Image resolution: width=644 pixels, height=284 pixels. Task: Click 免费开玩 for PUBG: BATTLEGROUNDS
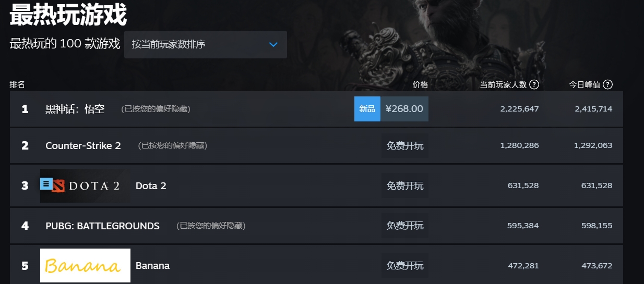pyautogui.click(x=405, y=226)
